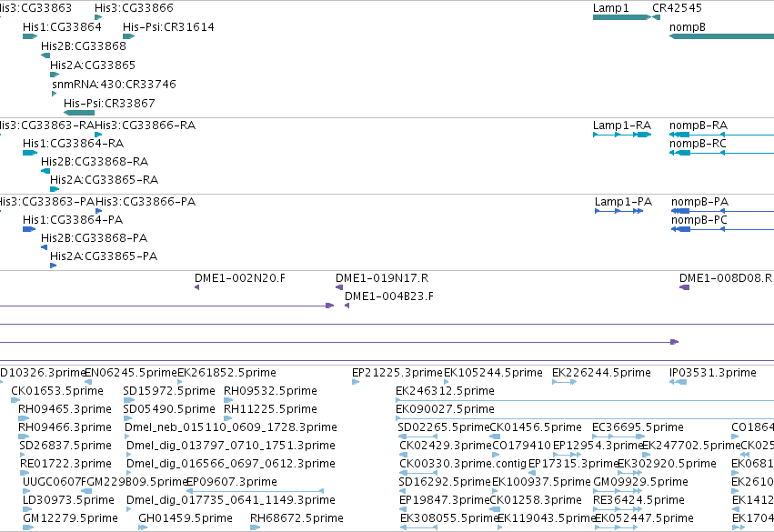The height and width of the screenshot is (532, 774).
Task: Click the His3:CG33866 gene label
Action: [134, 8]
